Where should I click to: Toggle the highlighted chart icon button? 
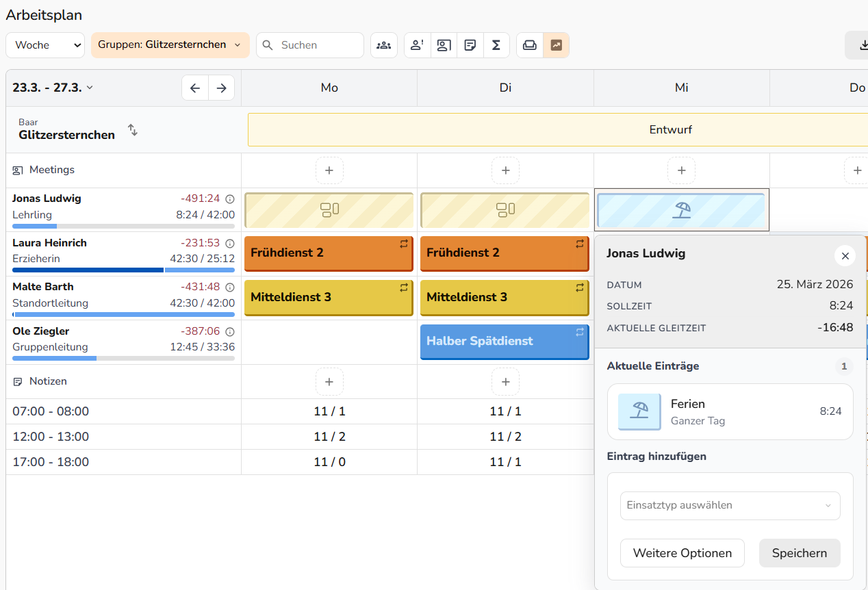click(556, 45)
